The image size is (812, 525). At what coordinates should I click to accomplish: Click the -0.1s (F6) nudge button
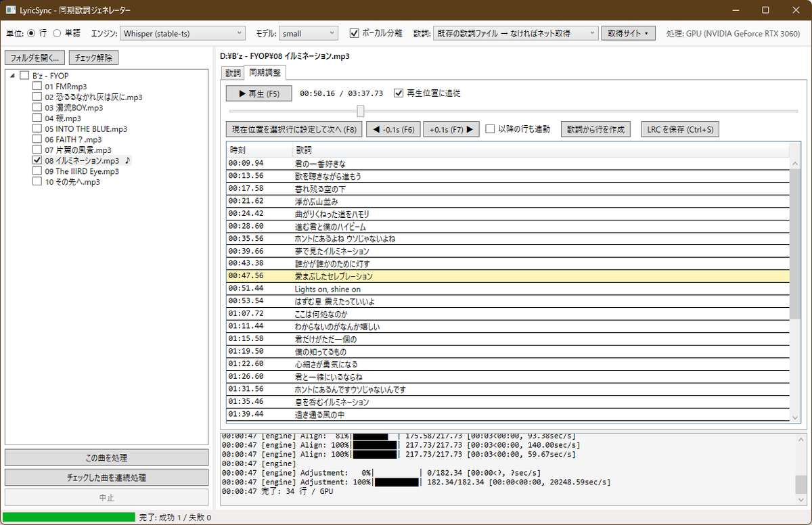click(x=393, y=129)
